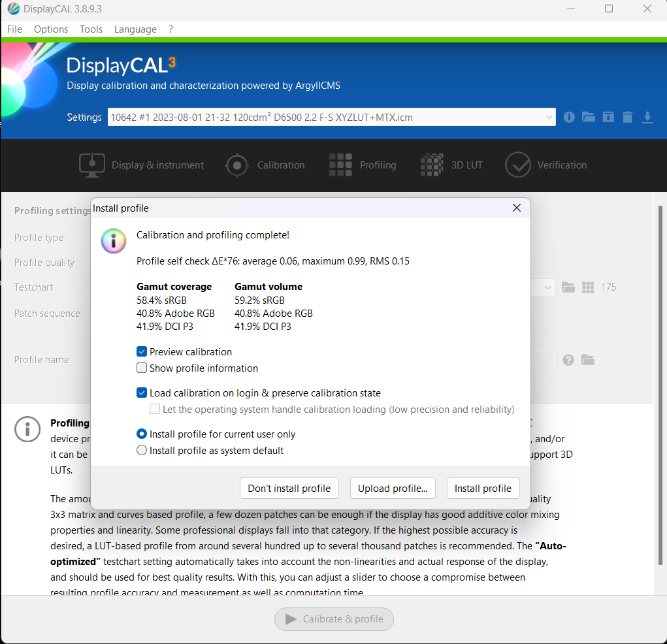This screenshot has width=667, height=644.
Task: Switch to the 3D LUT tab
Action: click(451, 165)
